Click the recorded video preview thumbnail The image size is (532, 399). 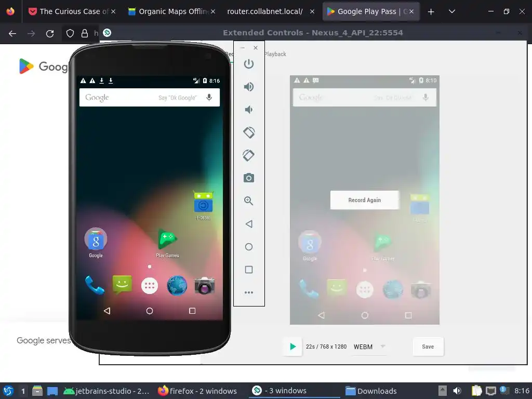(x=365, y=200)
